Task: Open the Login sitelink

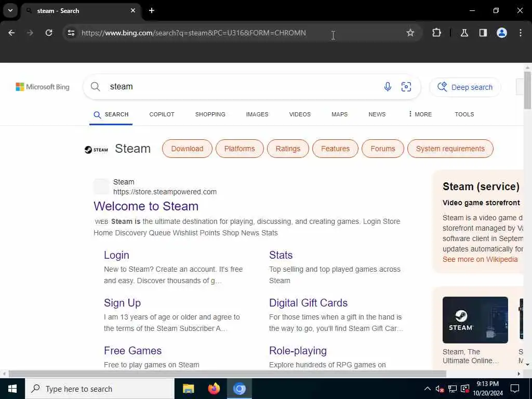Action: [x=116, y=255]
